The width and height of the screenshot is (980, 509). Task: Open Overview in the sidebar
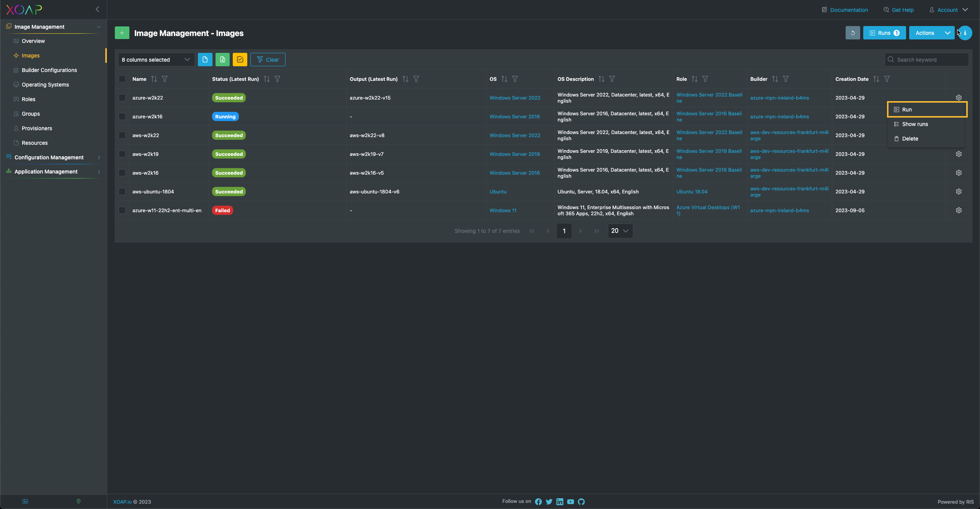(33, 41)
